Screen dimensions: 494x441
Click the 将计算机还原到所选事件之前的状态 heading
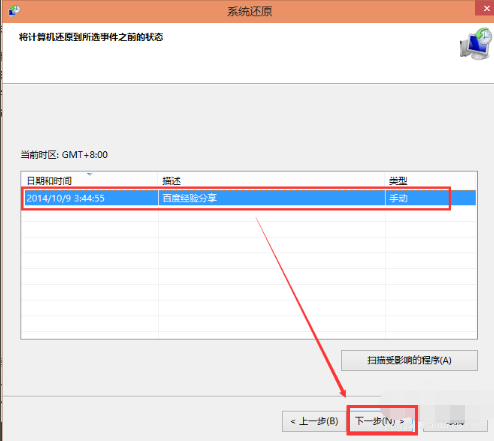[x=91, y=37]
